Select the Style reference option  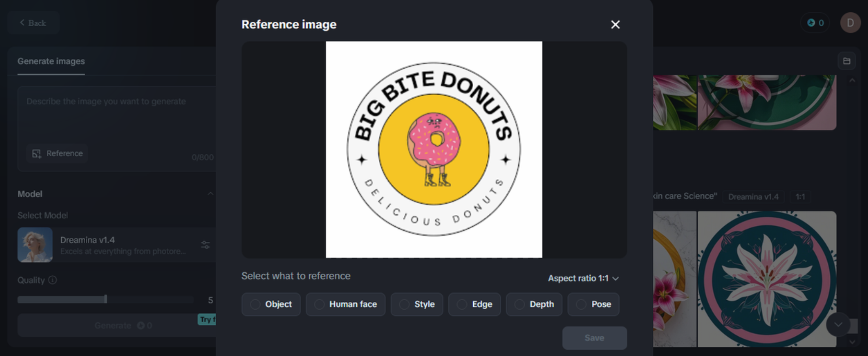(x=417, y=304)
